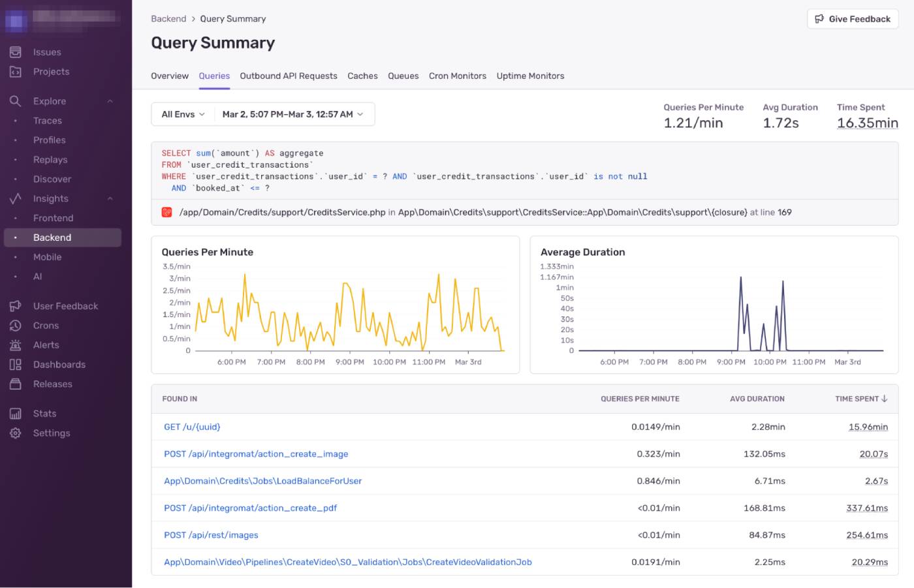The height and width of the screenshot is (588, 914).
Task: Select the Projects sidebar icon
Action: [x=52, y=71]
